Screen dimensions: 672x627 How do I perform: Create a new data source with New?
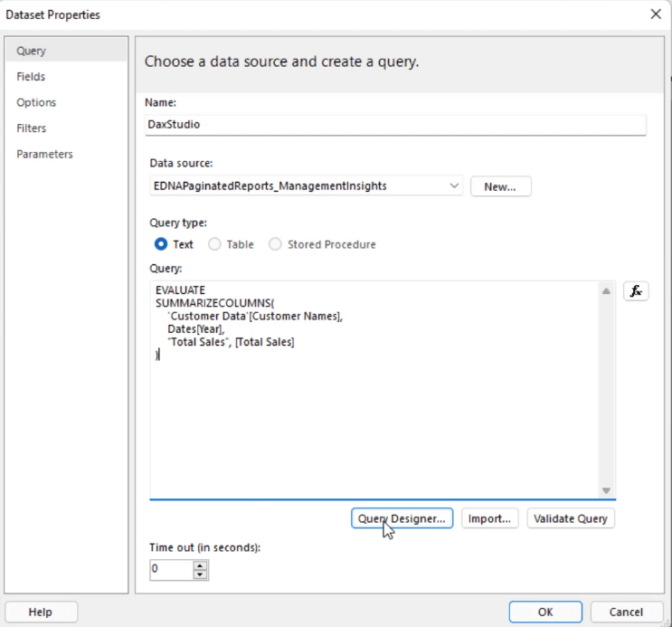click(x=500, y=186)
